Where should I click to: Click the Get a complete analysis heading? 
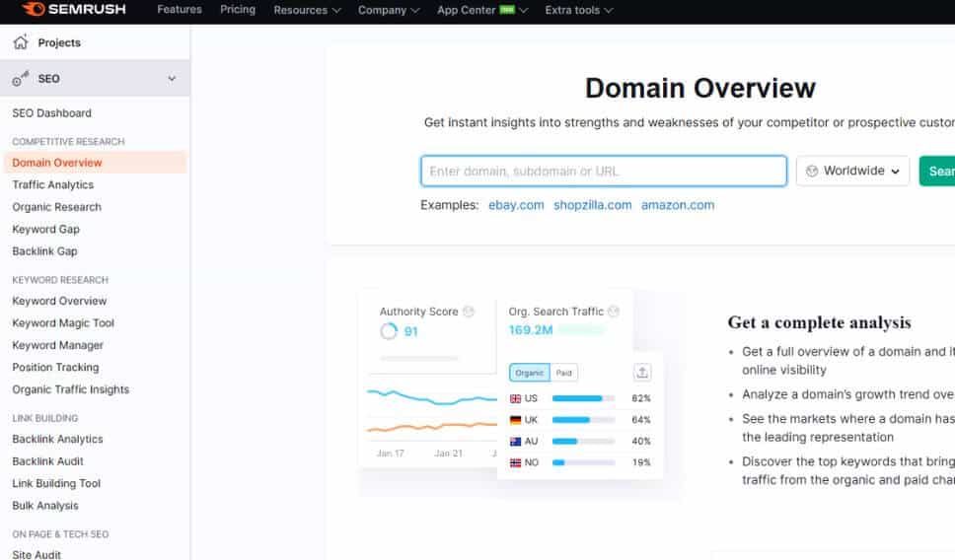click(x=819, y=322)
